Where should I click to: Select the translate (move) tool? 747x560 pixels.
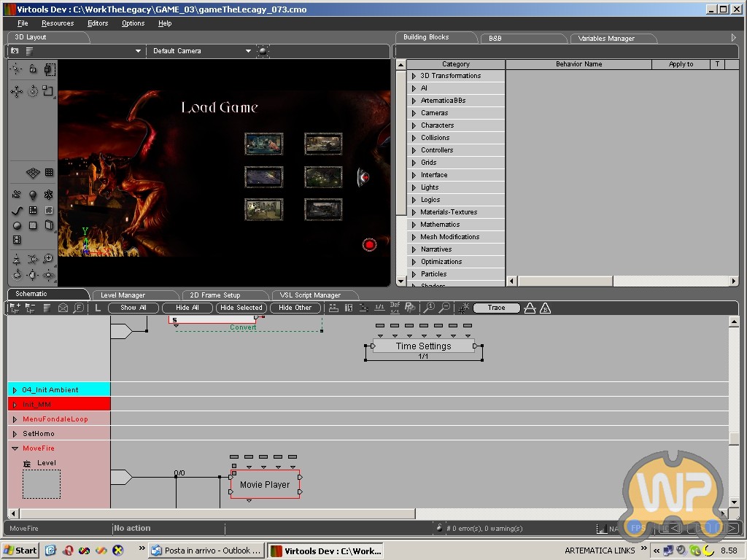[x=16, y=92]
